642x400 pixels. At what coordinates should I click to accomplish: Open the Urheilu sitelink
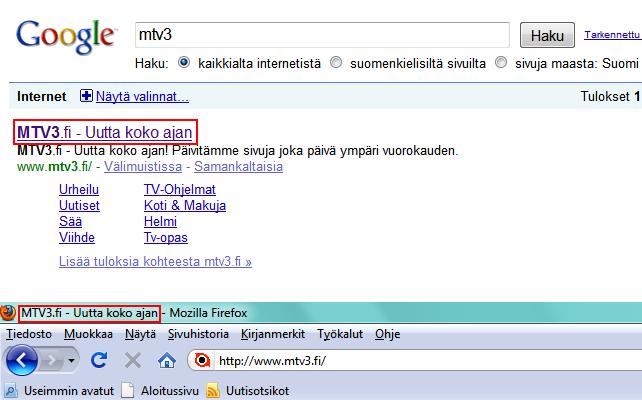coord(79,190)
